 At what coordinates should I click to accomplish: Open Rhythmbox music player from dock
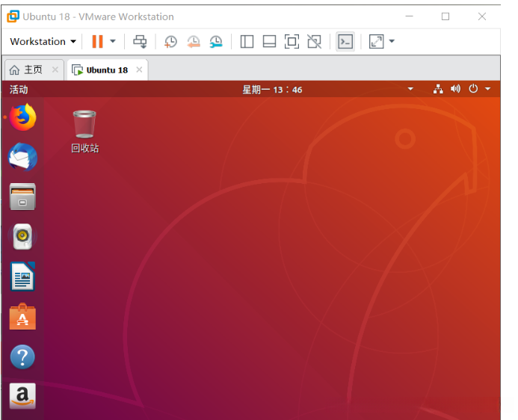click(22, 236)
